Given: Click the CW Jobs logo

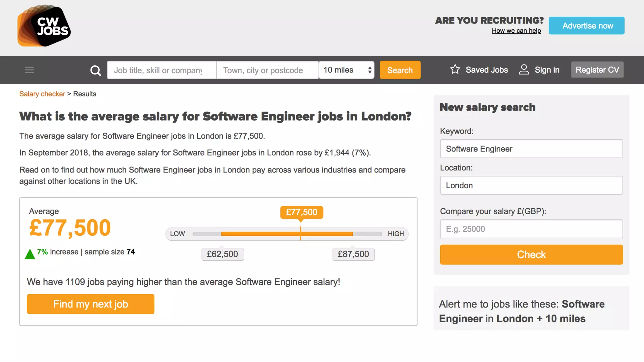Looking at the screenshot, I should [44, 26].
